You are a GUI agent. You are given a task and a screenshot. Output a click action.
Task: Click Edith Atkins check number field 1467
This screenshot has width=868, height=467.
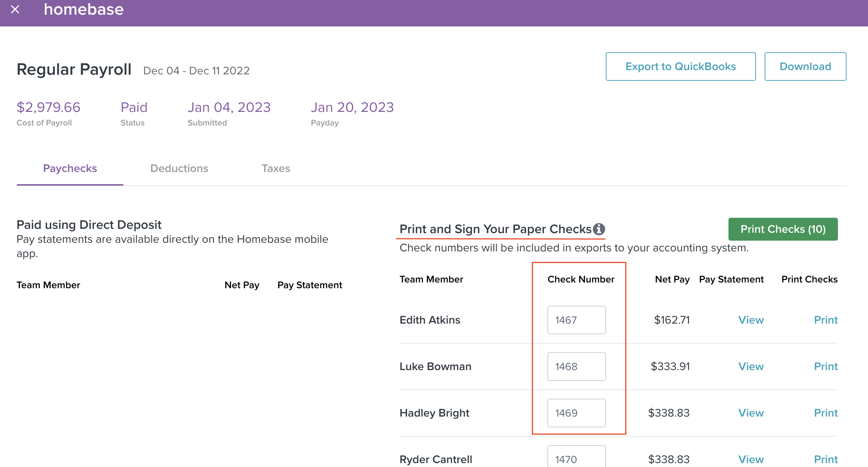click(576, 320)
